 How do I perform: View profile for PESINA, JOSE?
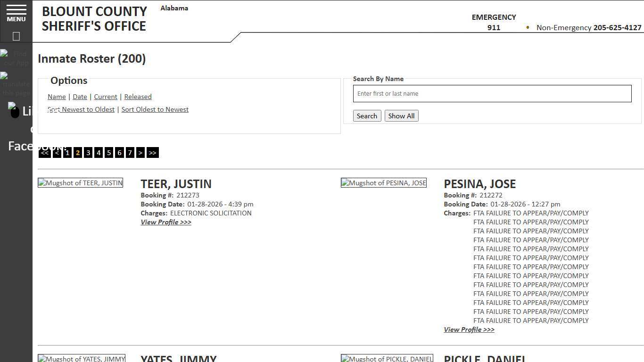(469, 329)
